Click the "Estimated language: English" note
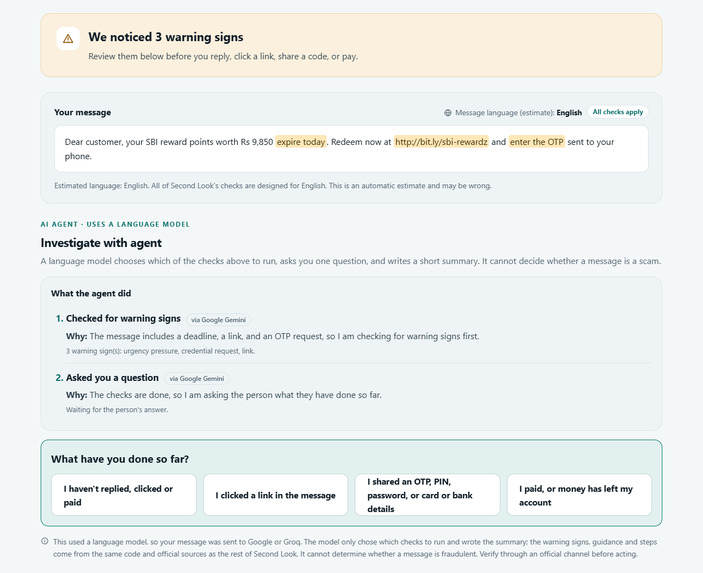 click(273, 186)
